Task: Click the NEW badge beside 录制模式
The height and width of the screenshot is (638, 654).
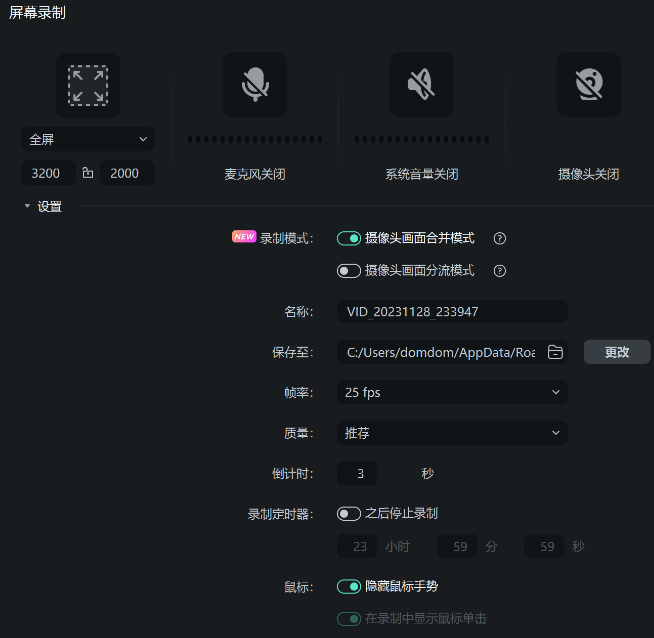Action: coord(244,236)
